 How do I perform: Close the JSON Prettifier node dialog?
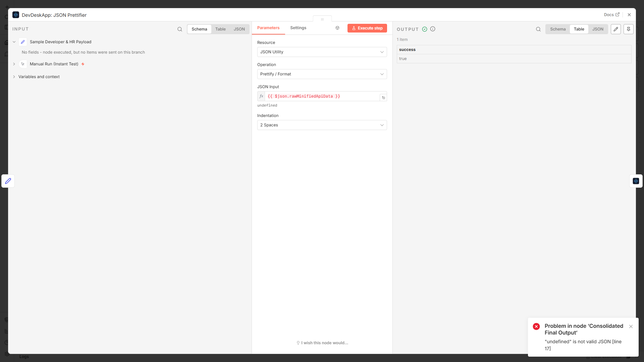[629, 15]
